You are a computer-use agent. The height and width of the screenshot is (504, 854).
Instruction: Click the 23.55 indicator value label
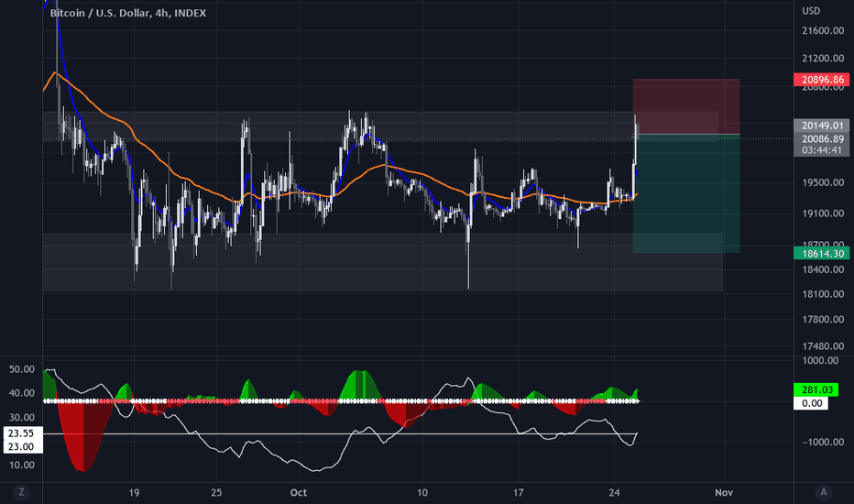pos(21,433)
